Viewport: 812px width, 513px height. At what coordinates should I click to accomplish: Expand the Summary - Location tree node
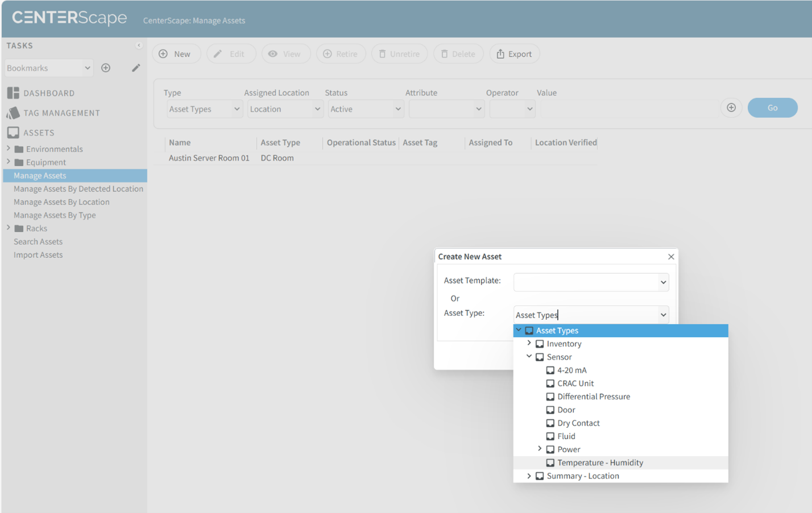click(x=529, y=476)
